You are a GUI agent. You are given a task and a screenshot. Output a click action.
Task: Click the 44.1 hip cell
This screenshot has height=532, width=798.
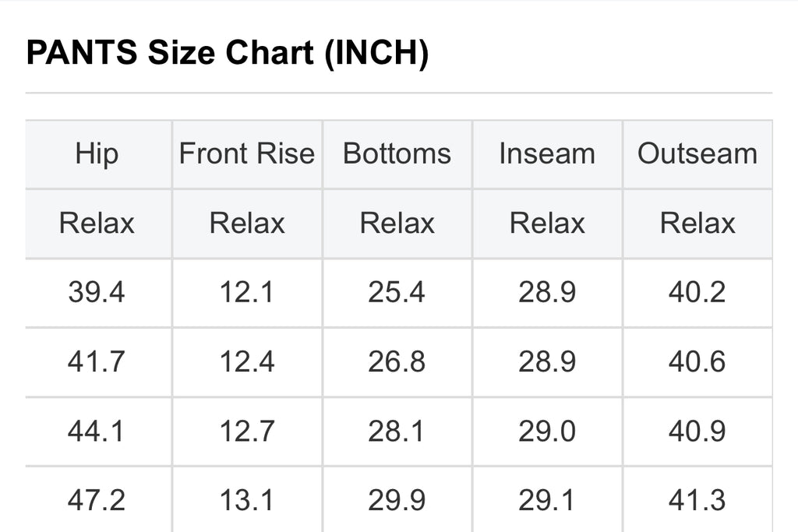tap(97, 432)
